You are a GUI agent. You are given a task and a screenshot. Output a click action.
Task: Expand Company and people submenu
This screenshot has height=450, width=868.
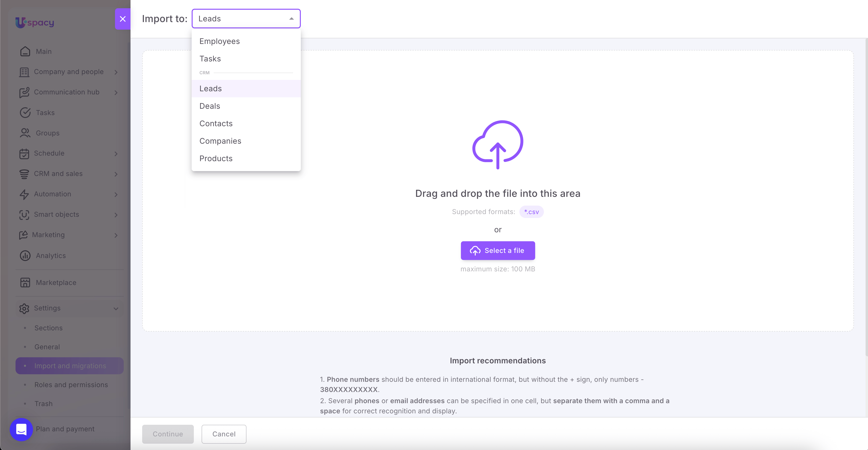tap(116, 72)
